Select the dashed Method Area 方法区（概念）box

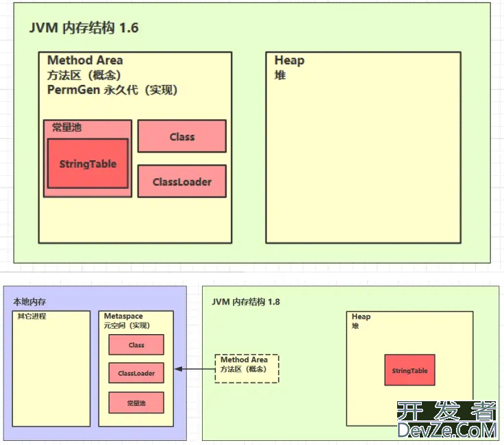tap(247, 368)
